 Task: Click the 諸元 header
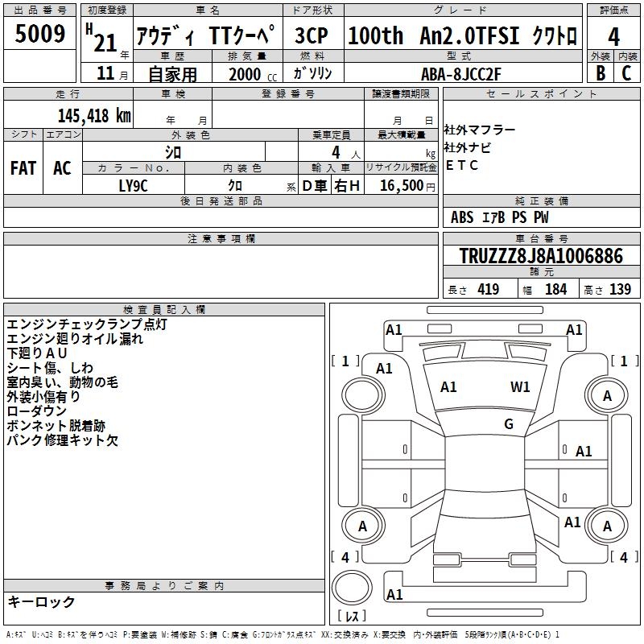coord(541,271)
